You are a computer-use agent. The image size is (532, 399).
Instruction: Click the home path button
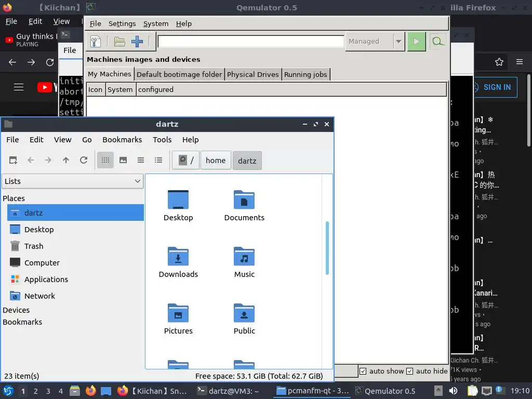click(216, 161)
